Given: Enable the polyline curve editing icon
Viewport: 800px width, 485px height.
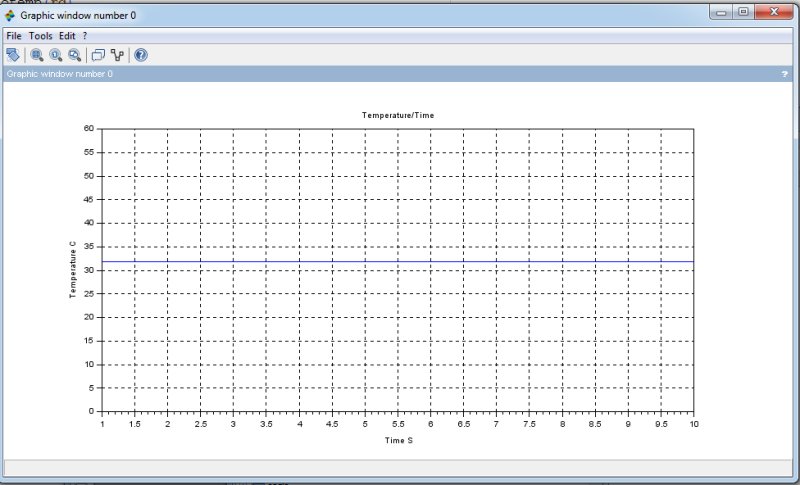Looking at the screenshot, I should 117,55.
